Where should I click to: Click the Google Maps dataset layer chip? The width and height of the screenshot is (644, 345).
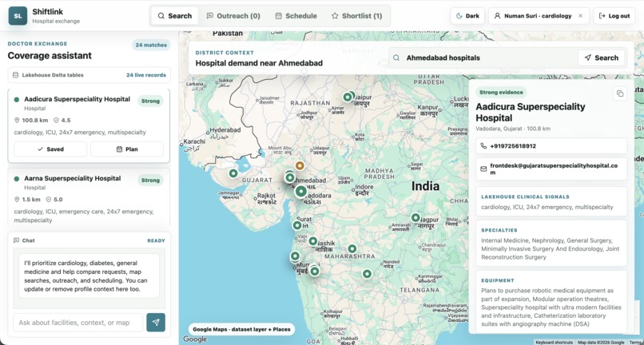241,329
